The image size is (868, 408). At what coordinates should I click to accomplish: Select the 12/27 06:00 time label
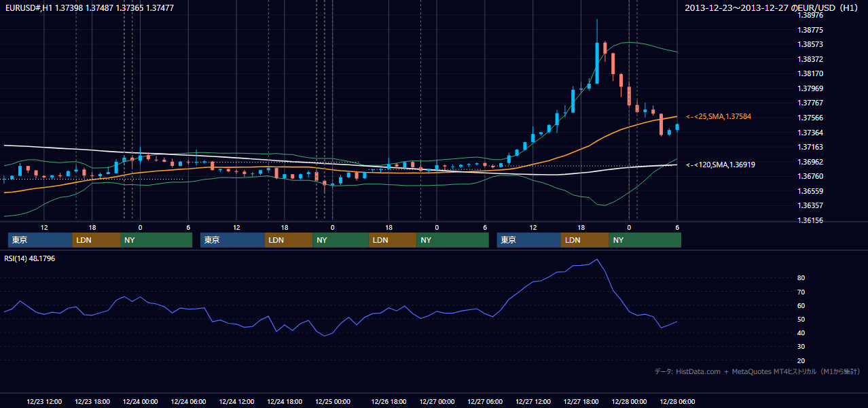[486, 402]
